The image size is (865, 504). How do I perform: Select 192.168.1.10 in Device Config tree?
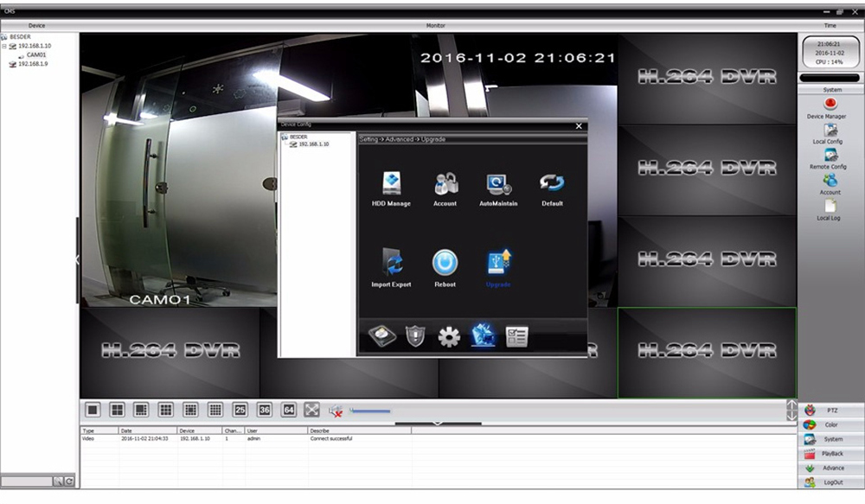[x=313, y=144]
